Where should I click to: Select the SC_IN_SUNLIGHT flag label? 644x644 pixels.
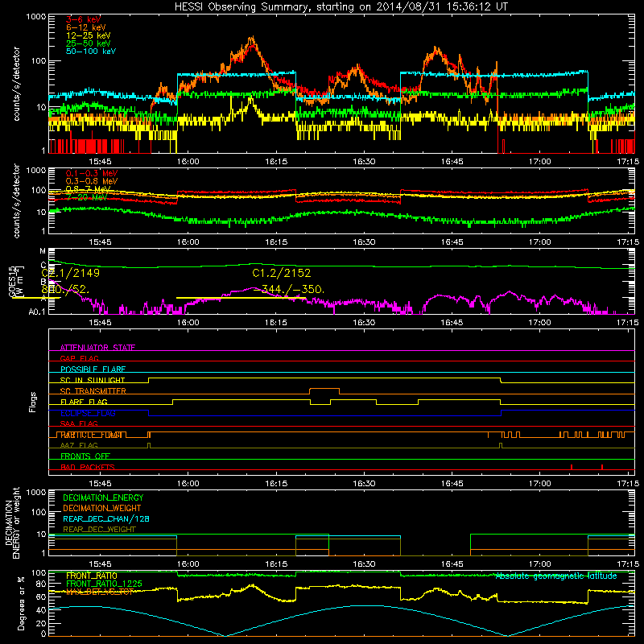93,380
